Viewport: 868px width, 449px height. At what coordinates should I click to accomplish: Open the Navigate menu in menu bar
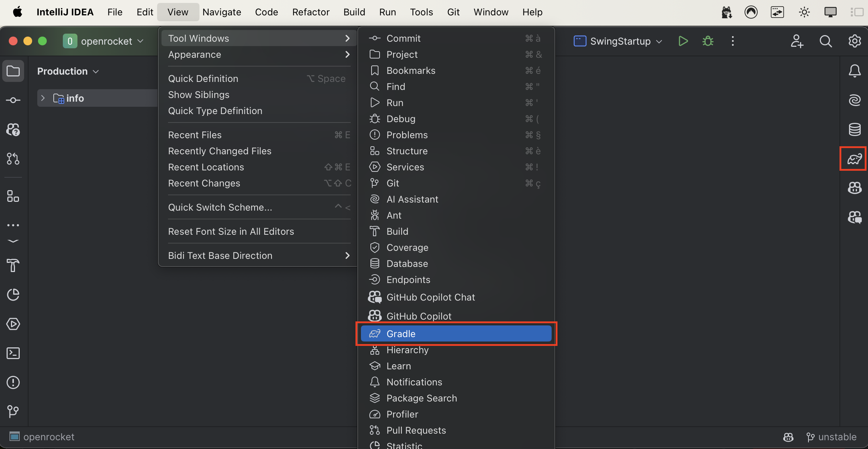[221, 12]
